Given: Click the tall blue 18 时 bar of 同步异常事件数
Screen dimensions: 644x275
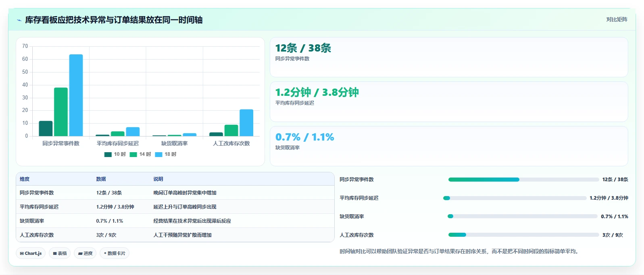Looking at the screenshot, I should point(76,95).
